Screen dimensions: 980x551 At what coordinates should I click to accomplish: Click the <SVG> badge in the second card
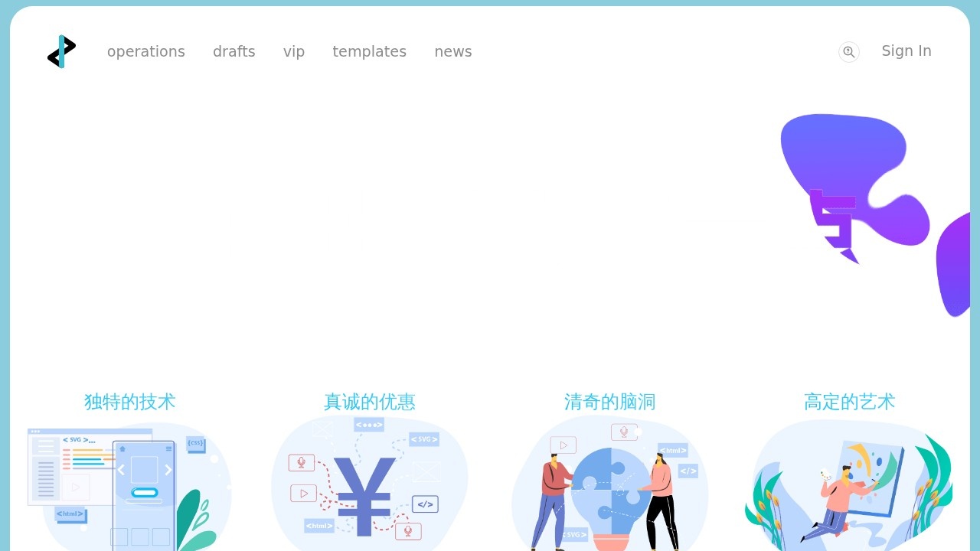point(424,439)
